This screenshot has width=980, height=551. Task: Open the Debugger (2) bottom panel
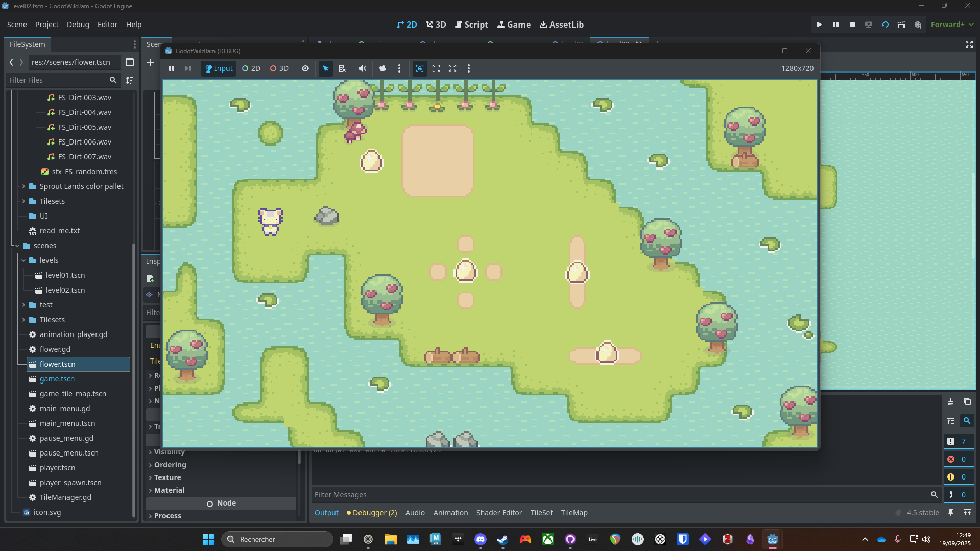(x=372, y=513)
